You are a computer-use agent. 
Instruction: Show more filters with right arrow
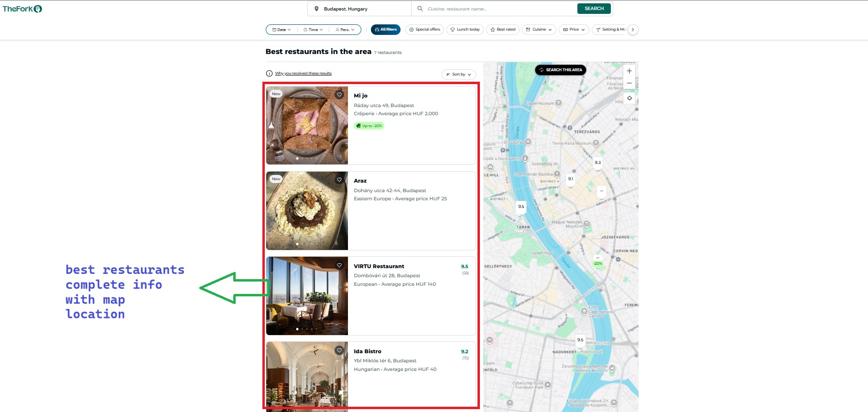[633, 30]
